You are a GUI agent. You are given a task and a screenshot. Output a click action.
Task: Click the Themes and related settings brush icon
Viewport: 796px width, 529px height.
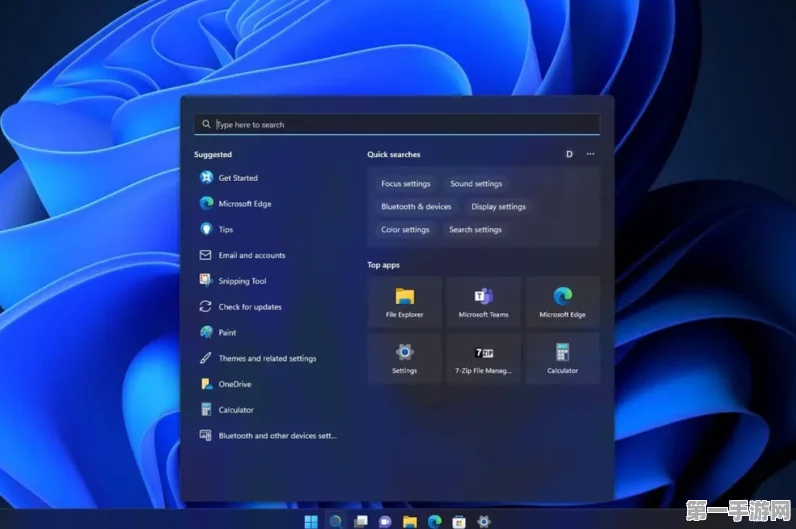coord(205,358)
